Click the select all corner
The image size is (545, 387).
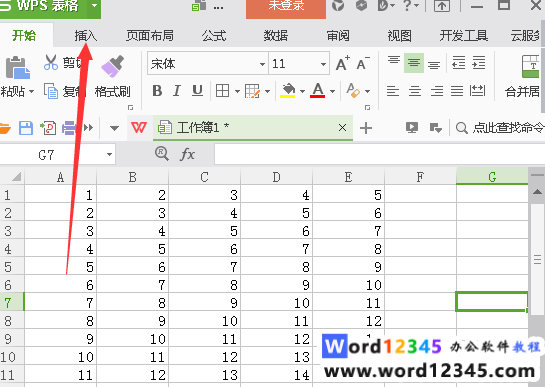click(13, 176)
